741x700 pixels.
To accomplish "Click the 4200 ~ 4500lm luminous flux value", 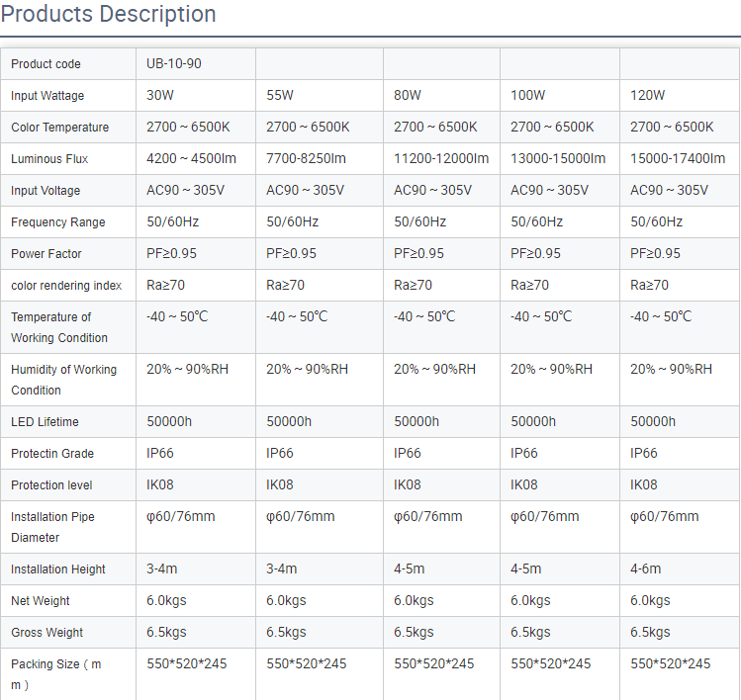I will (x=191, y=159).
